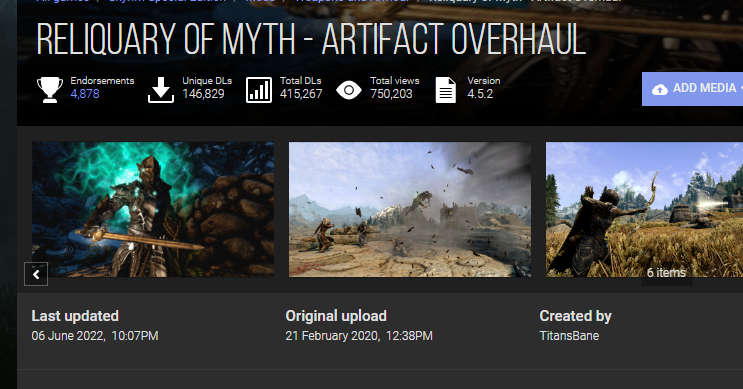Image resolution: width=743 pixels, height=389 pixels.
Task: Click the '06 June 2022, 10:07PM' date
Action: (95, 336)
